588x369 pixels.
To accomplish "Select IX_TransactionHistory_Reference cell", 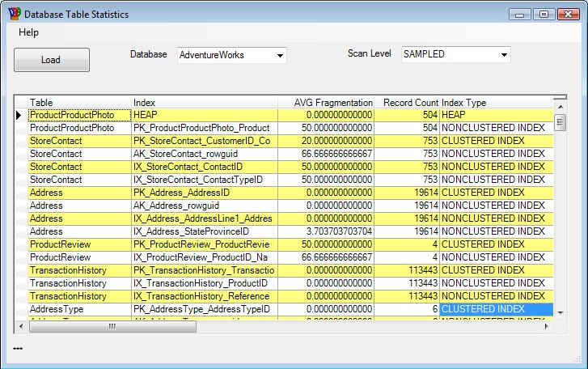I will [205, 296].
